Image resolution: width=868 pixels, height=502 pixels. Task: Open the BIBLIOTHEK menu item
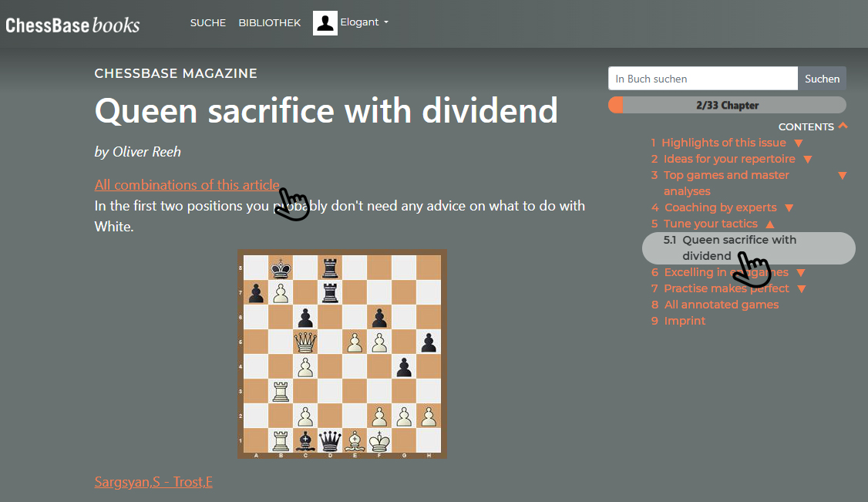pos(269,23)
